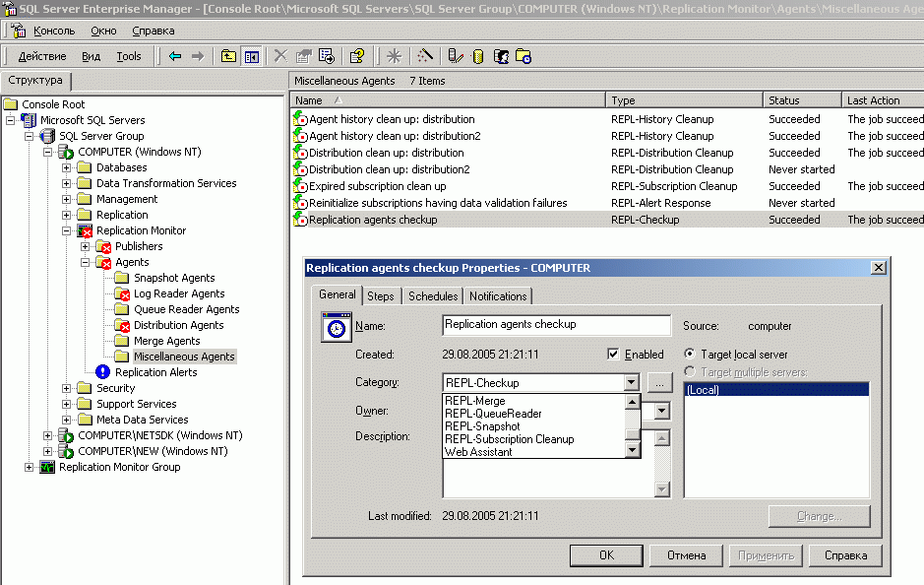The height and width of the screenshot is (585, 924).
Task: Click the Distribution Agents error folder icon
Action: pos(122,325)
